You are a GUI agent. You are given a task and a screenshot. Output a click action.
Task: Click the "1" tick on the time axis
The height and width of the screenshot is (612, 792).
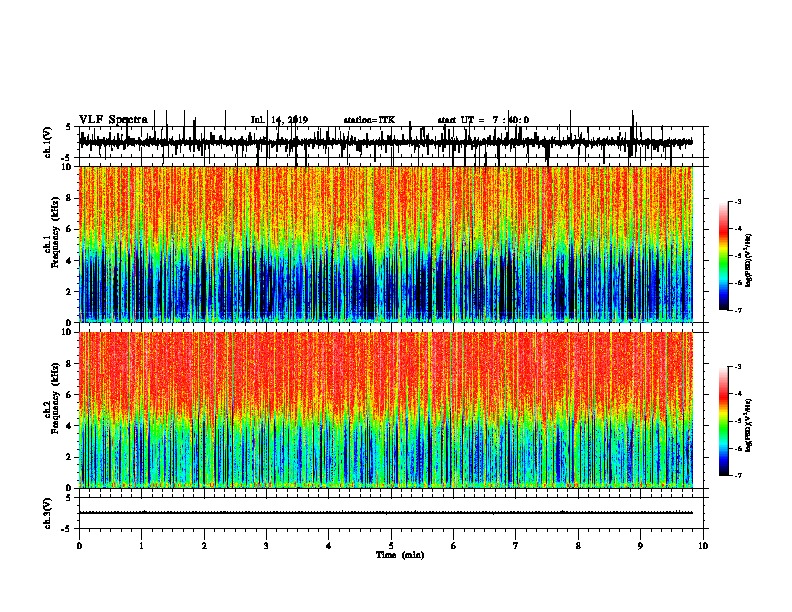click(x=142, y=546)
